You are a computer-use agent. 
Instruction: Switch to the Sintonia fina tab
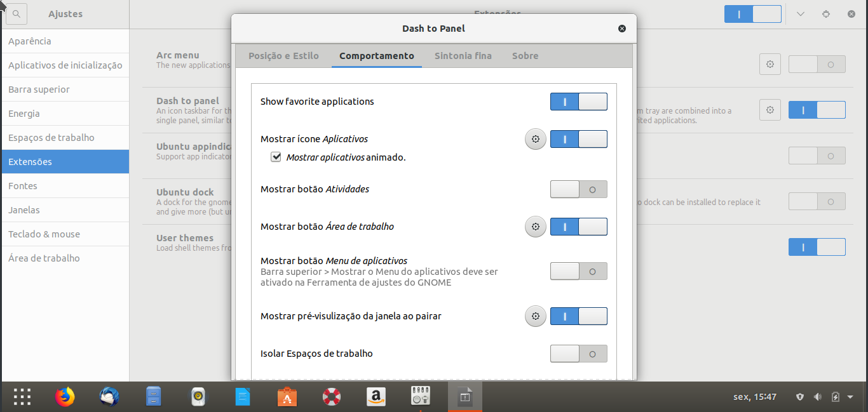coord(463,56)
